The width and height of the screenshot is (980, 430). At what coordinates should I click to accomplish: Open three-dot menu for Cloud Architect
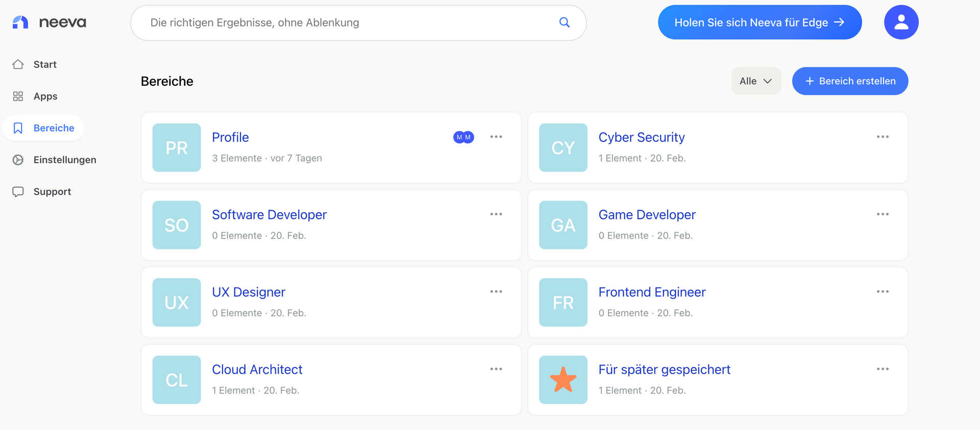[x=496, y=369]
